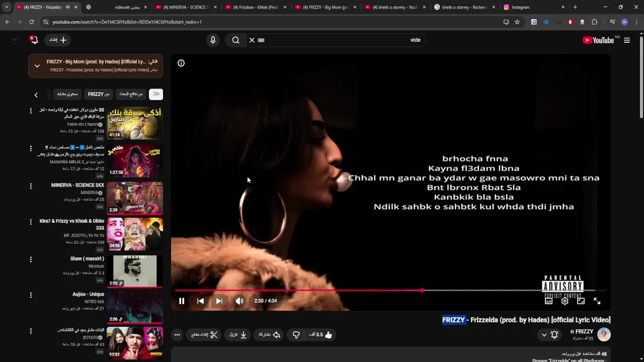Open options for BOTATO video
Image resolution: width=644 pixels, height=362 pixels.
pos(31,331)
